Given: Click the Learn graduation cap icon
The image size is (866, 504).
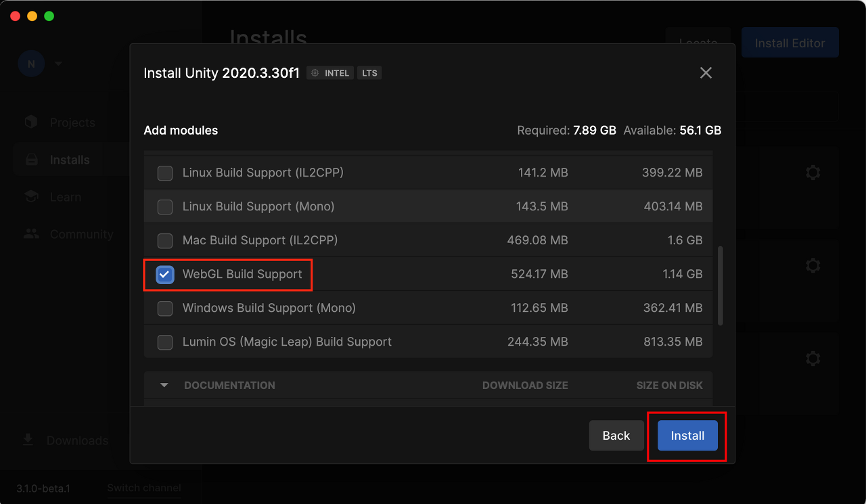Looking at the screenshot, I should pos(30,197).
